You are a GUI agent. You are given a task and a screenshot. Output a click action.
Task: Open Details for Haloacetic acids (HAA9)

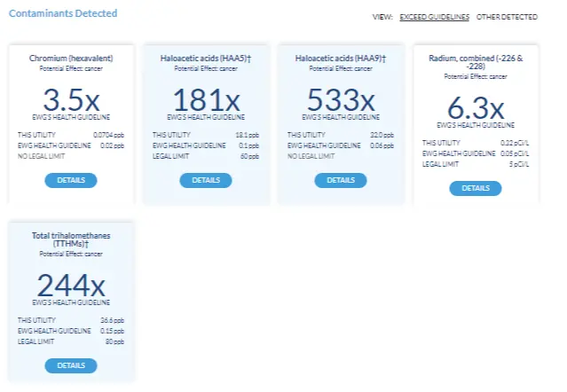(341, 180)
